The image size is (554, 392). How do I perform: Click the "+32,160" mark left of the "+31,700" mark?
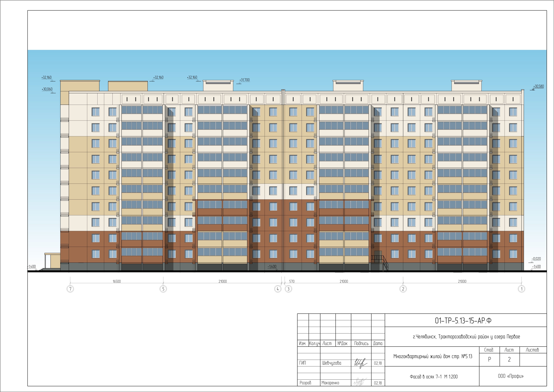(192, 77)
